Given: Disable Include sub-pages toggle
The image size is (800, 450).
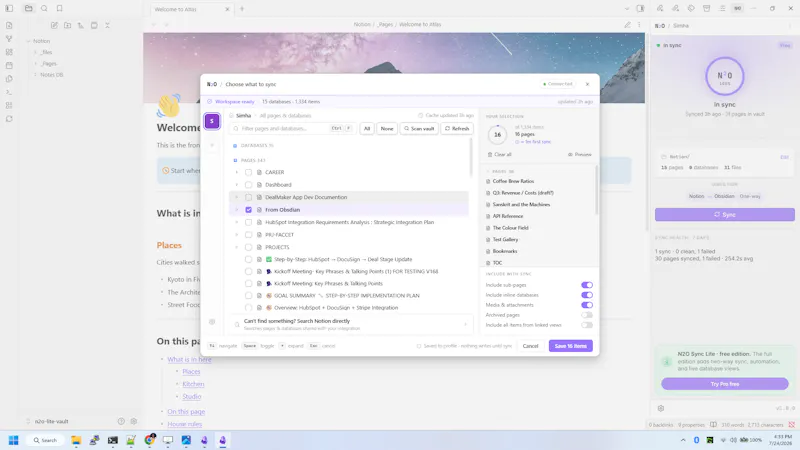Looking at the screenshot, I should click(x=587, y=285).
